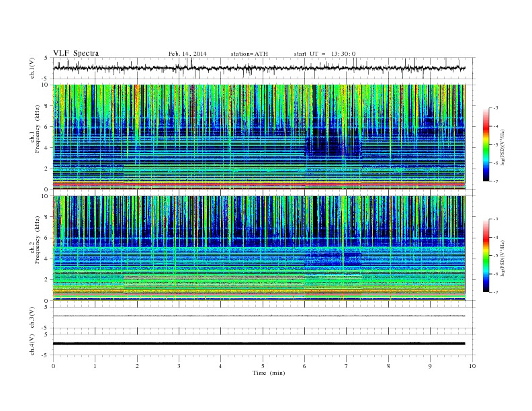Image resolution: width=532 pixels, height=411 pixels.
Task: Click the 'start UT = 13:30:0' text
Action: pyautogui.click(x=324, y=54)
